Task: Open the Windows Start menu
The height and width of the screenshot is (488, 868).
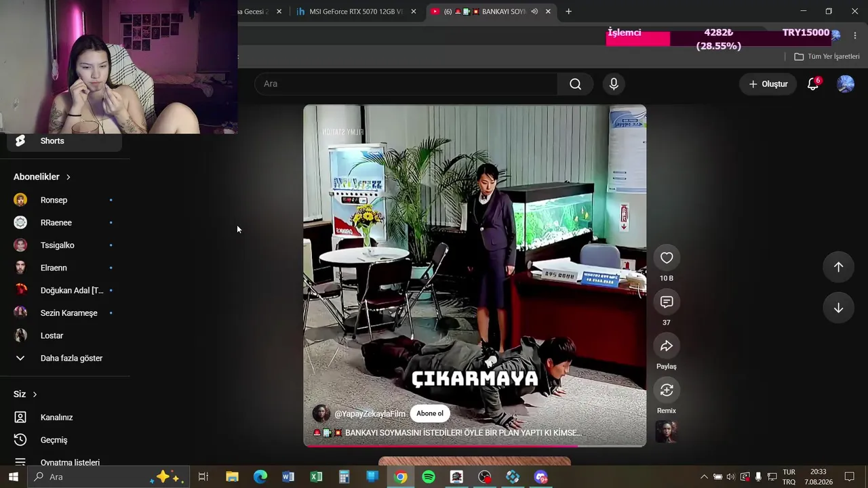Action: click(x=14, y=477)
